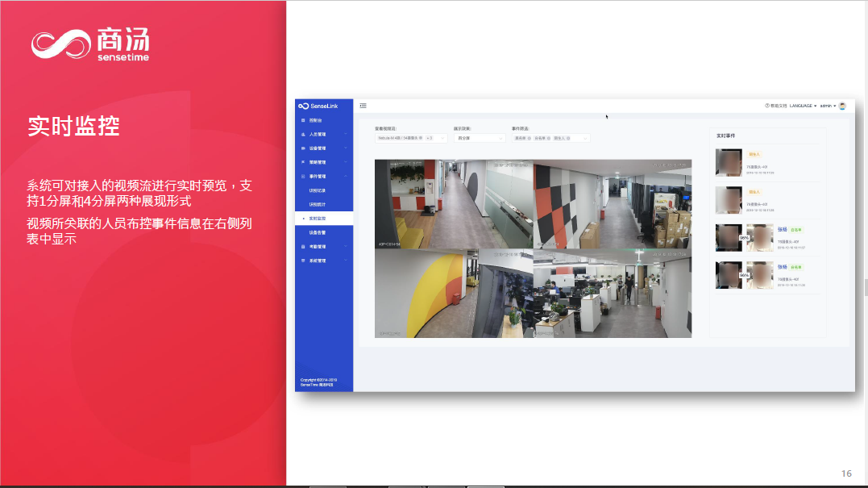Click the 系统管理 system icon
The width and height of the screenshot is (868, 488).
pos(303,261)
